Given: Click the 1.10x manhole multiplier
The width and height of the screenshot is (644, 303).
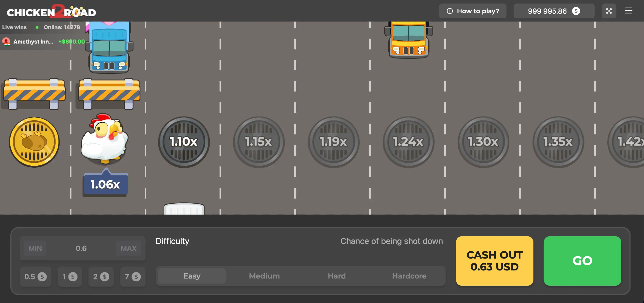Looking at the screenshot, I should tap(184, 142).
